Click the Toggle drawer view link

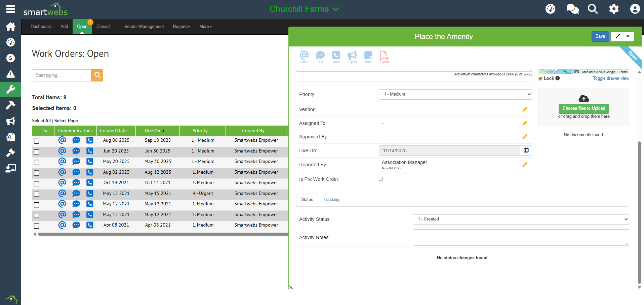pyautogui.click(x=611, y=78)
